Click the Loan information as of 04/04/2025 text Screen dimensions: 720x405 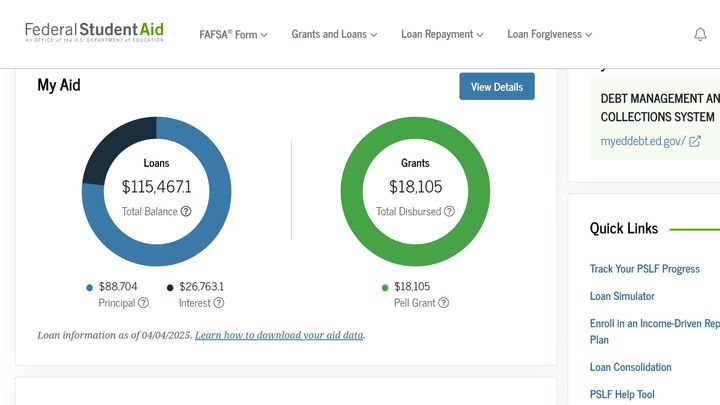click(x=115, y=335)
